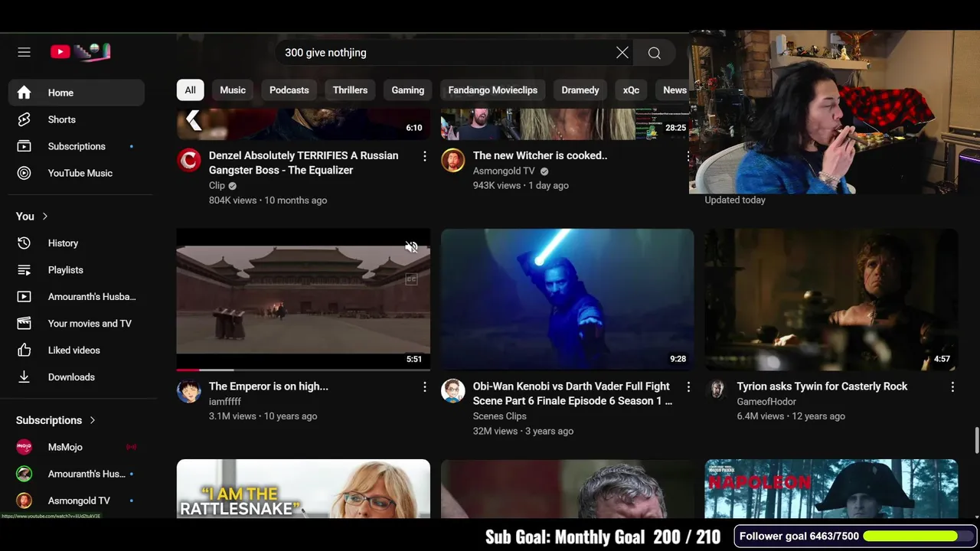Click the Clip channel avatar
980x551 pixels.
point(189,161)
